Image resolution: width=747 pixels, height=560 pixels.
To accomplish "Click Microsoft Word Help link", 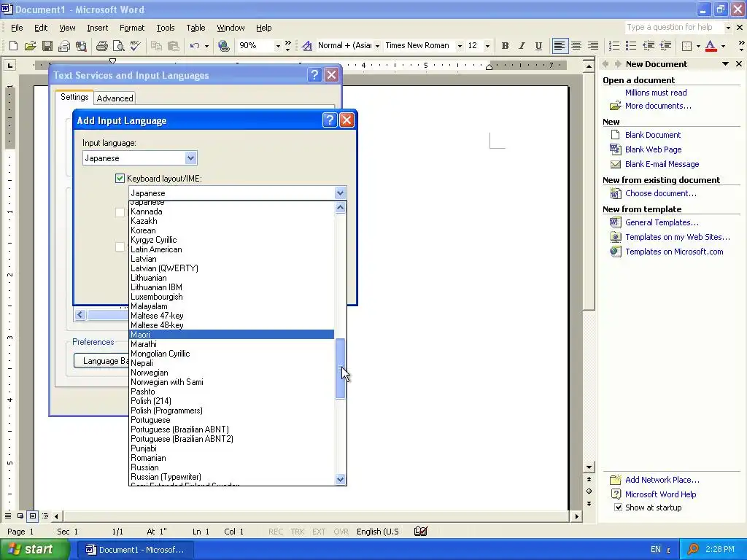I will click(660, 494).
